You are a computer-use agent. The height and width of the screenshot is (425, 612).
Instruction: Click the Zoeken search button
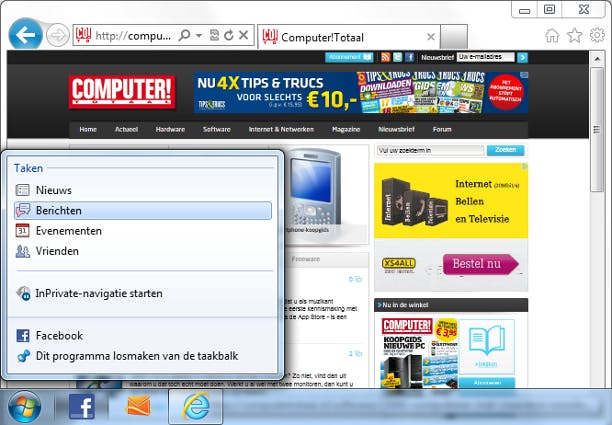pos(505,150)
